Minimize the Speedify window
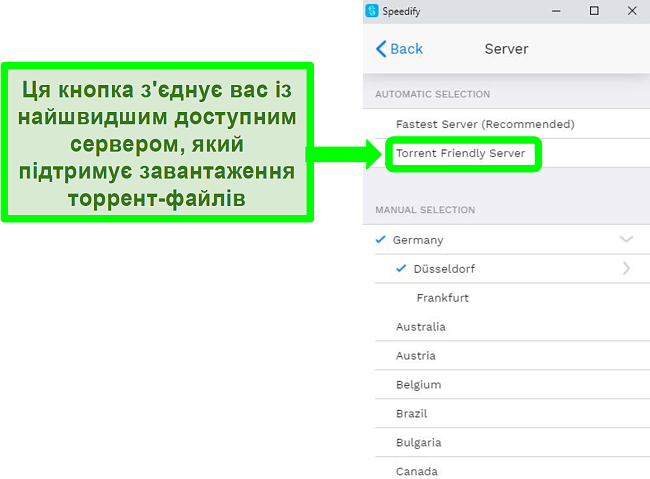Viewport: 650px width, 479px height. pos(556,11)
